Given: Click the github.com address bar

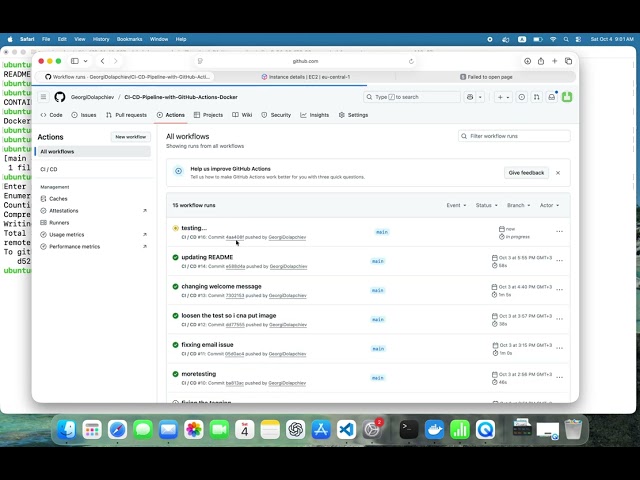Looking at the screenshot, I should point(305,61).
